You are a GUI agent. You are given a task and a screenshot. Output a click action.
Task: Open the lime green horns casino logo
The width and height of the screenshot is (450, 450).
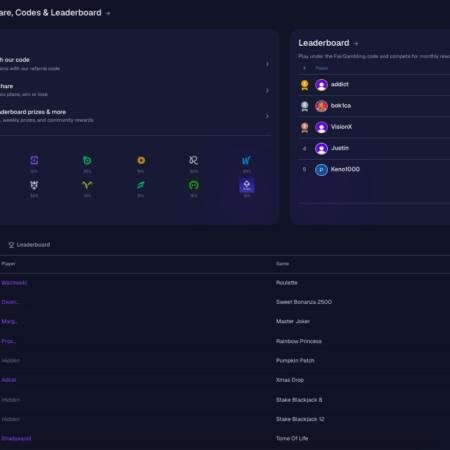[x=87, y=185]
